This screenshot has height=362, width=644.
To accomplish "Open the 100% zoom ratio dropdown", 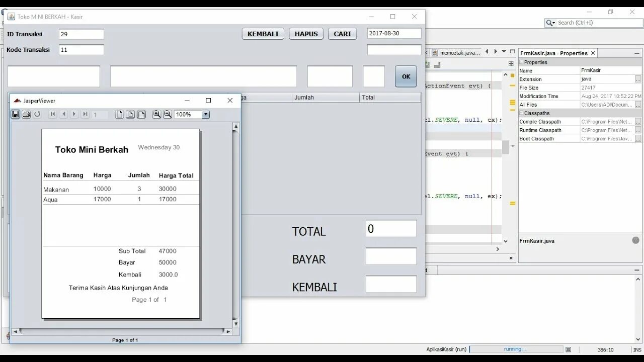I will pyautogui.click(x=205, y=115).
